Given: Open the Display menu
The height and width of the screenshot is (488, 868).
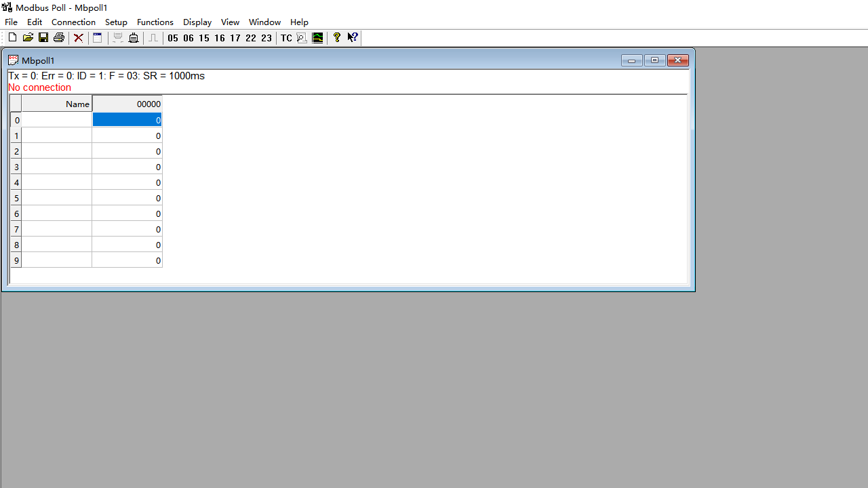Looking at the screenshot, I should point(197,22).
